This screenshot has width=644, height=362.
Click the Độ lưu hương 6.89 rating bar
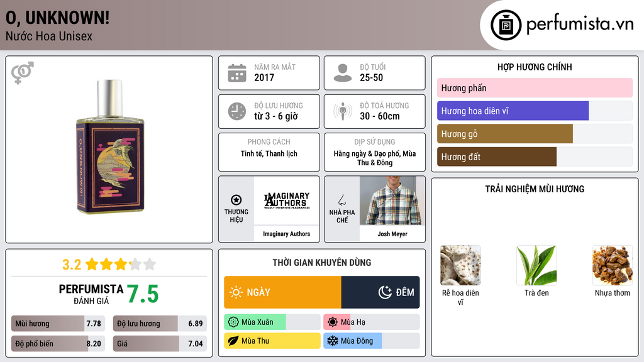click(x=160, y=324)
